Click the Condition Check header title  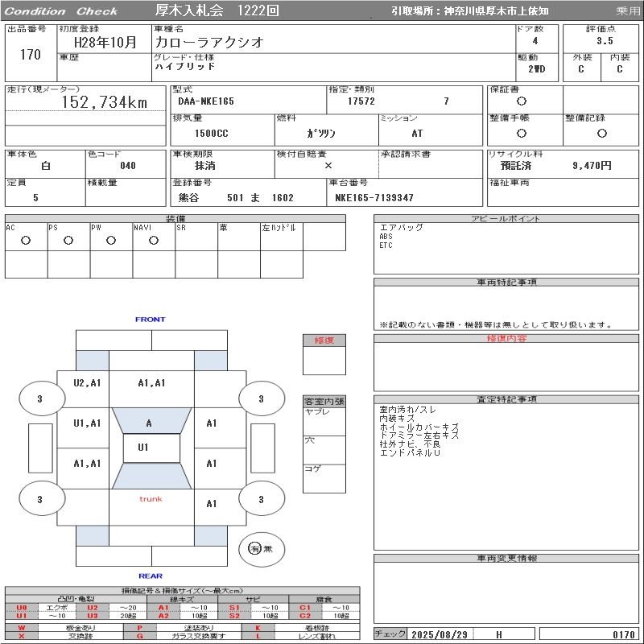click(61, 11)
